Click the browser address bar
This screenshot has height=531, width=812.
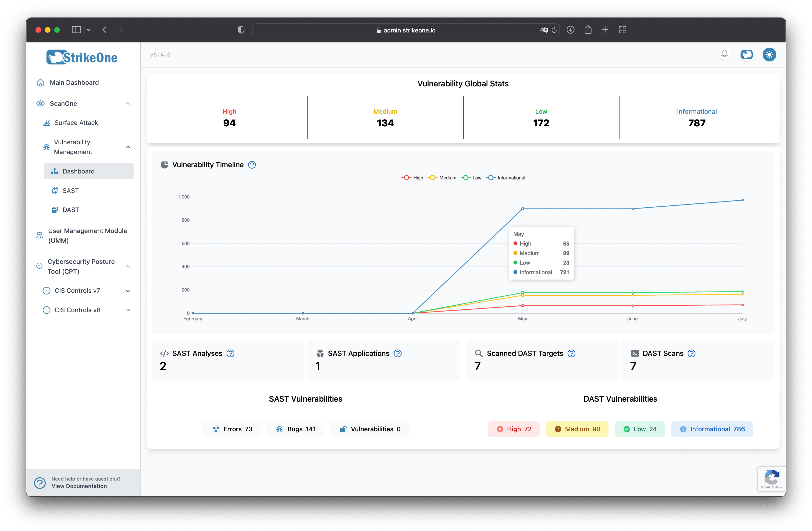[406, 30]
